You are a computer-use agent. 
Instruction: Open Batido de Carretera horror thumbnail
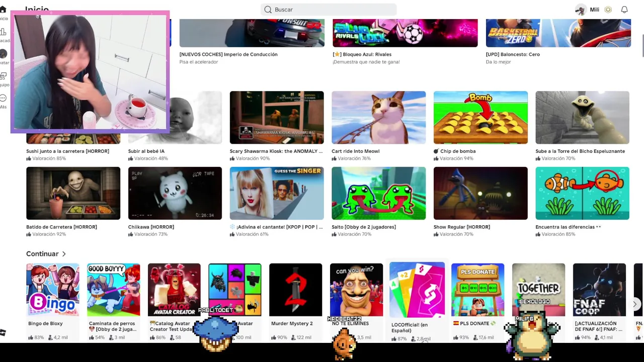tap(73, 194)
